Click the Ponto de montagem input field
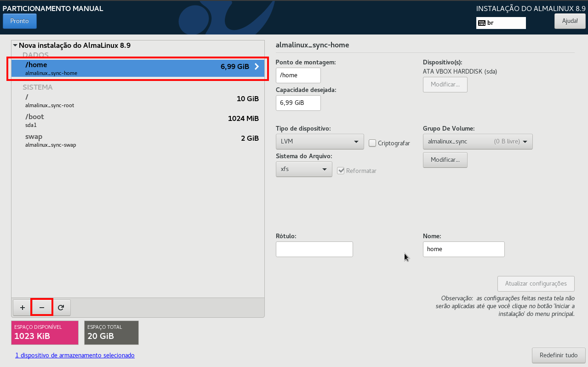 tap(298, 75)
